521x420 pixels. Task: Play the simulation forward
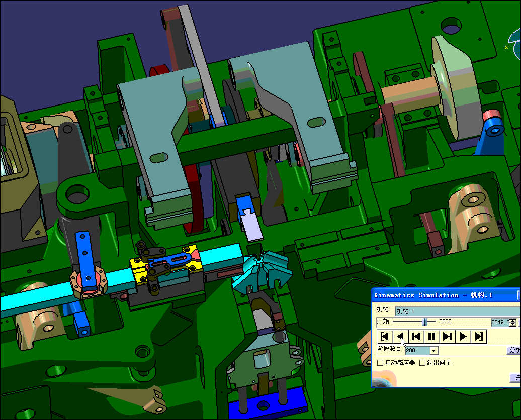463,336
